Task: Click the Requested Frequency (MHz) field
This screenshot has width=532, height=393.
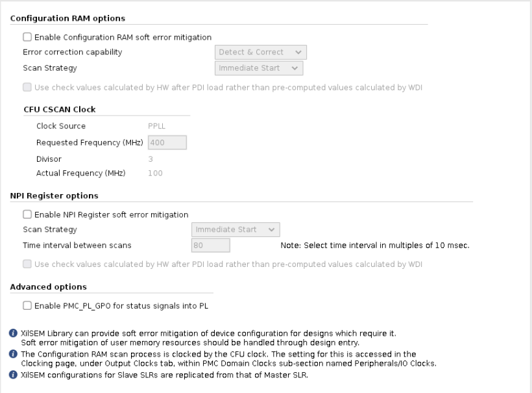Action: click(x=167, y=142)
